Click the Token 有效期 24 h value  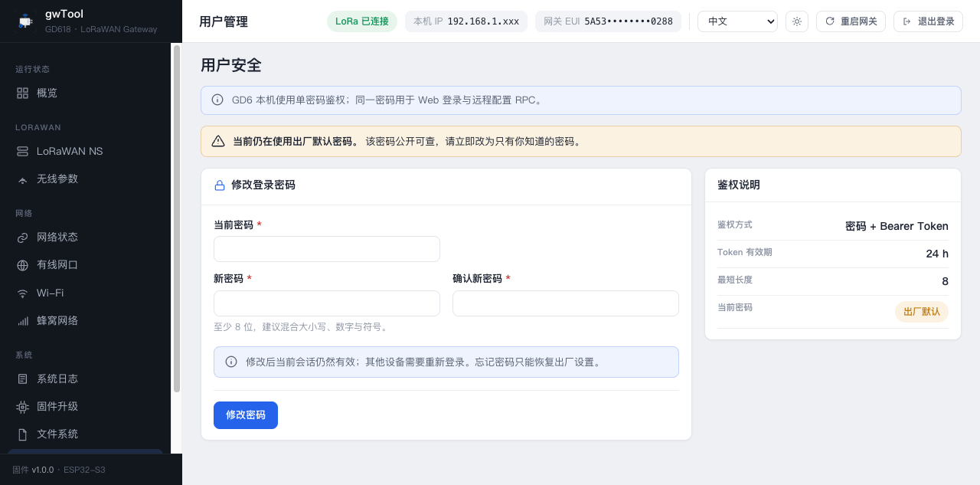click(937, 254)
